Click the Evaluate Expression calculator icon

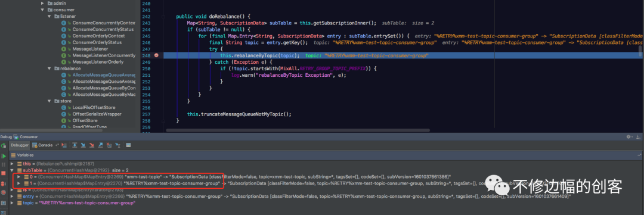128,145
